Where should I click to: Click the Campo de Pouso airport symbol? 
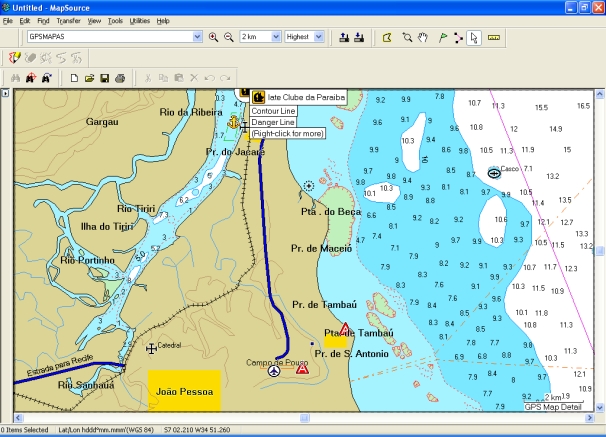(x=275, y=371)
